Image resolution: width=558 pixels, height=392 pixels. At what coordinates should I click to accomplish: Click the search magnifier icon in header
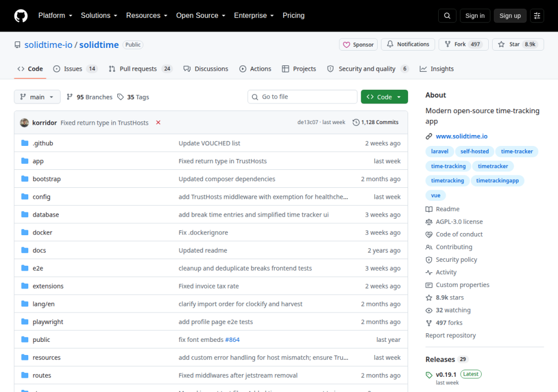click(x=447, y=16)
